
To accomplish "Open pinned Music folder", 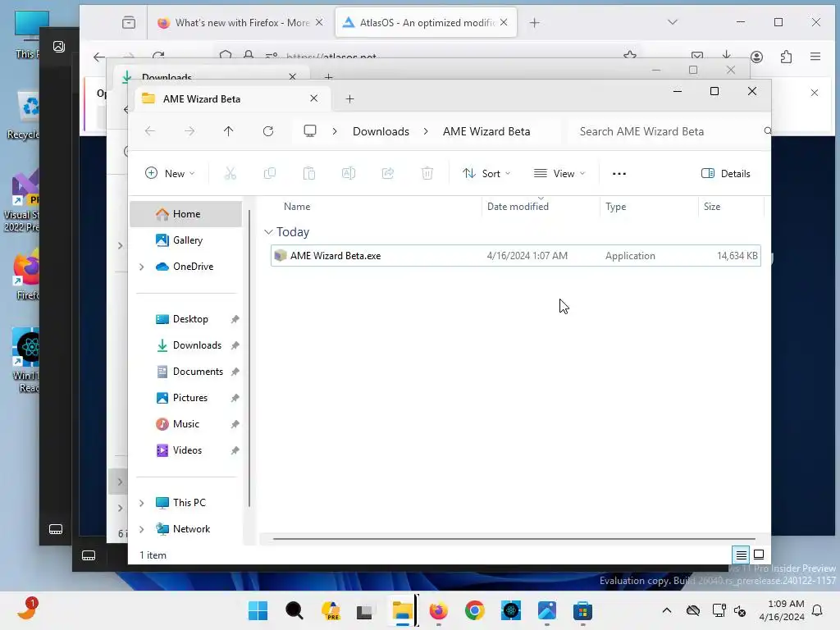I will click(x=186, y=424).
